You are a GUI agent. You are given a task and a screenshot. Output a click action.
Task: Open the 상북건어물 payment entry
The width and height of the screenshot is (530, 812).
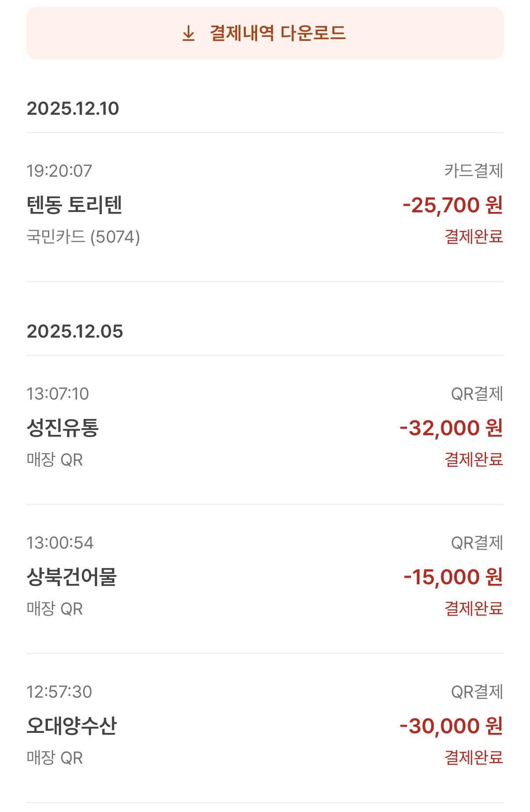[72, 577]
